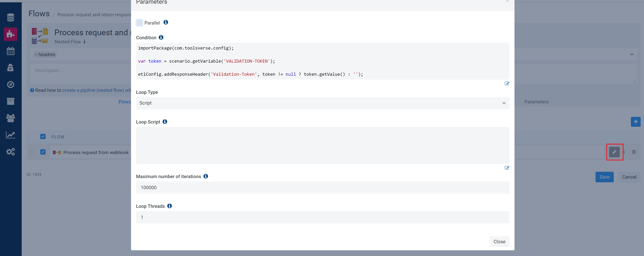Click the Parallel info icon
644x256 pixels.
tap(166, 22)
